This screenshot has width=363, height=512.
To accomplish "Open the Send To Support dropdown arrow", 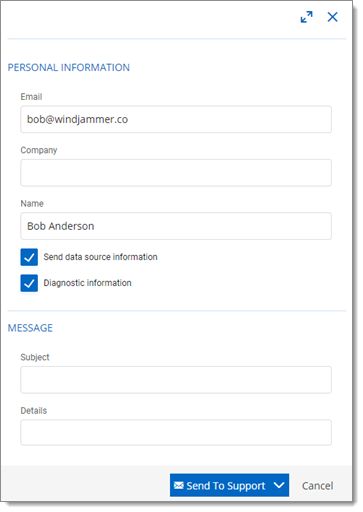I will point(279,485).
